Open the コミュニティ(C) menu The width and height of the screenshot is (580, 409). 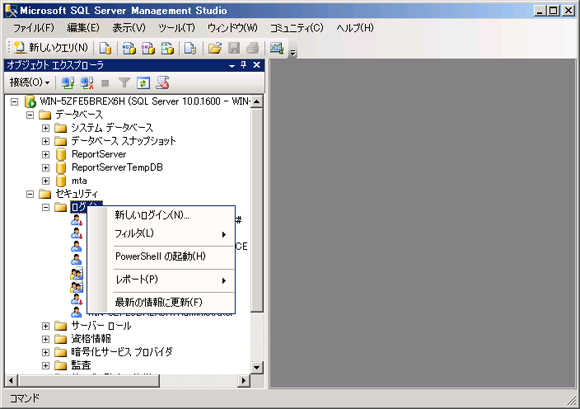pos(297,28)
